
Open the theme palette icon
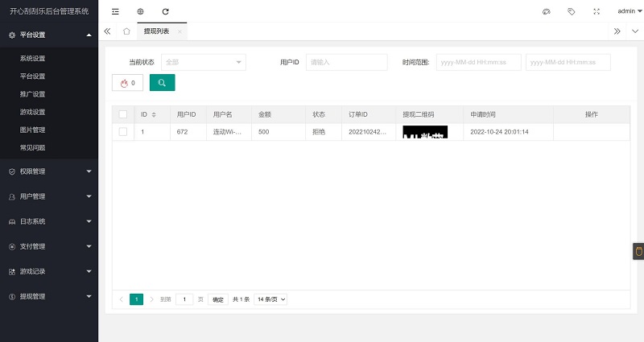(x=547, y=11)
